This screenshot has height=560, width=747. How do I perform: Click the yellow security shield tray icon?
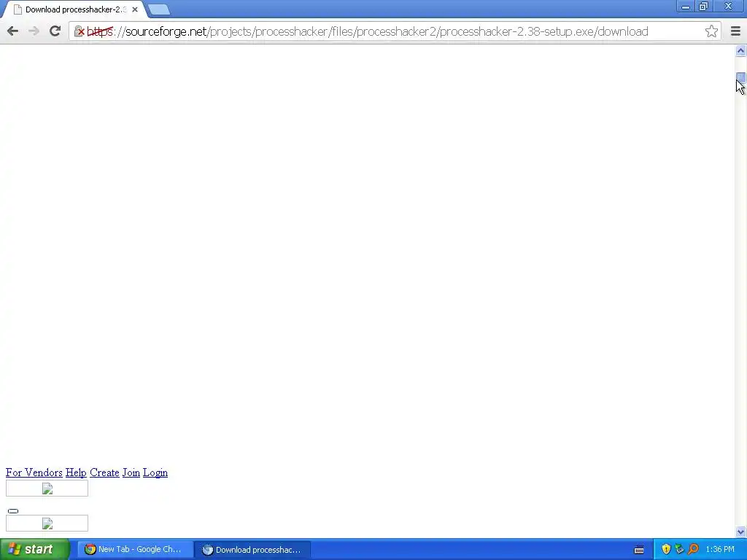(x=666, y=550)
